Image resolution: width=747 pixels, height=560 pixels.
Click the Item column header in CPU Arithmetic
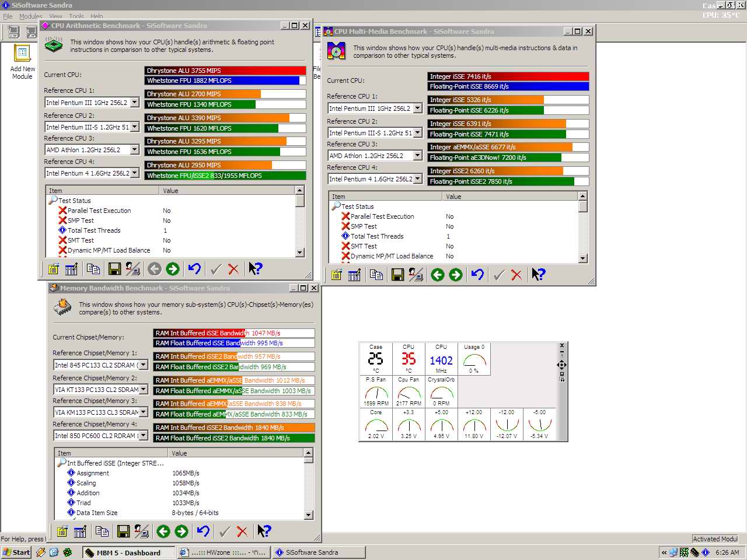click(103, 191)
